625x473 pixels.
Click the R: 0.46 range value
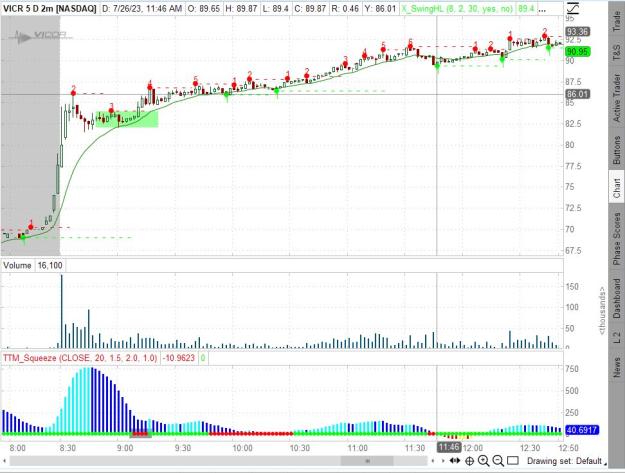point(345,8)
